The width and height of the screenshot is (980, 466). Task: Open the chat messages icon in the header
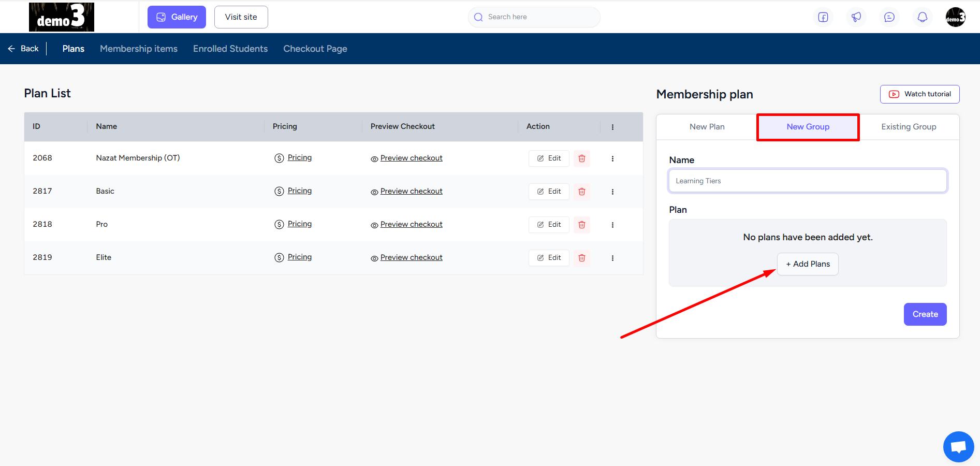(x=889, y=17)
